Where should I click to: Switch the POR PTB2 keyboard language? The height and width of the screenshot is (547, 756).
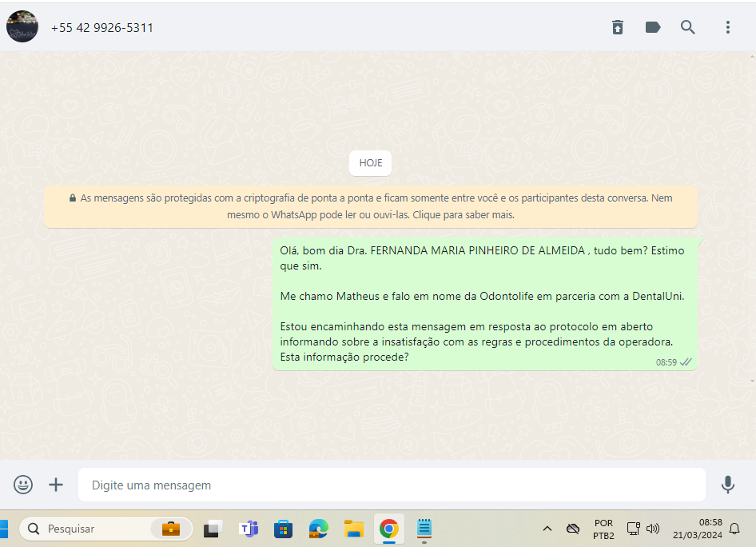click(x=603, y=529)
